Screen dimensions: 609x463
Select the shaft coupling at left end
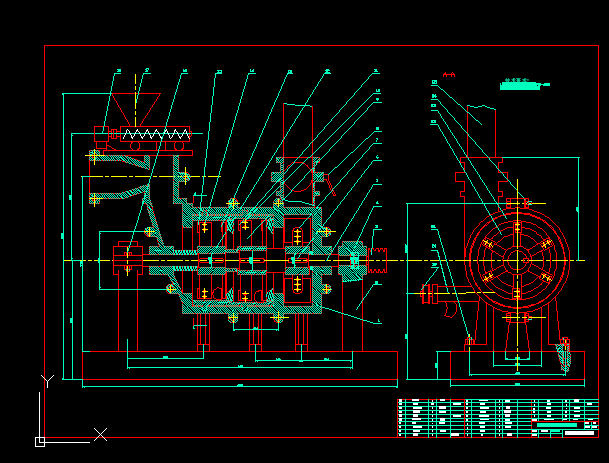[x=128, y=258]
